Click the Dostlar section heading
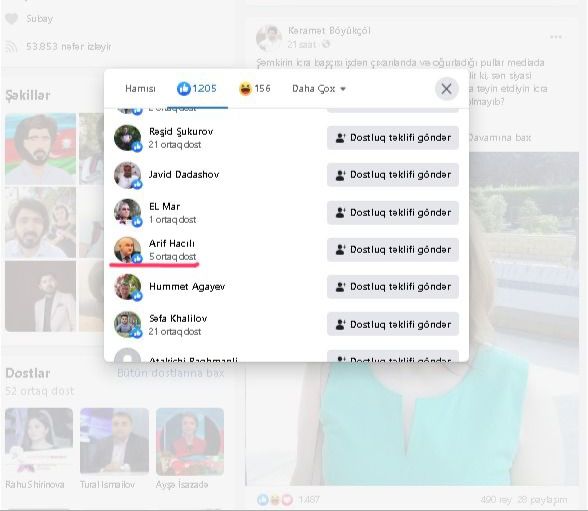 pyautogui.click(x=28, y=373)
